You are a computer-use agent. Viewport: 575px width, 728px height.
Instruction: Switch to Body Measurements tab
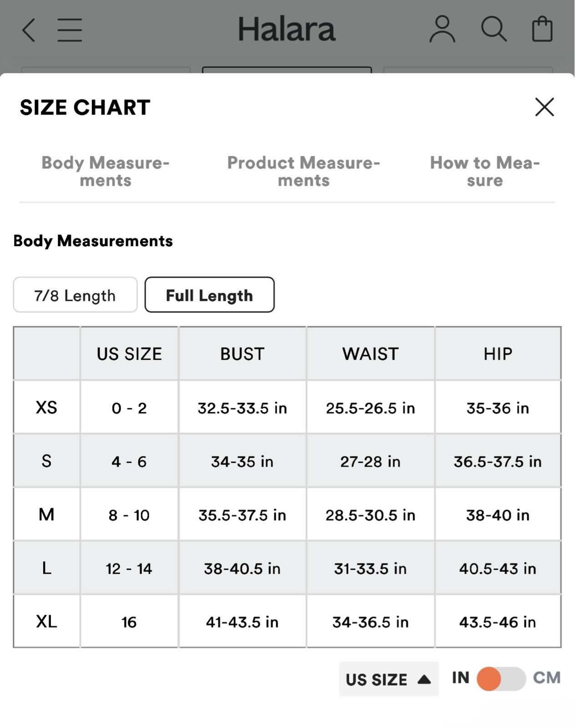coord(106,172)
